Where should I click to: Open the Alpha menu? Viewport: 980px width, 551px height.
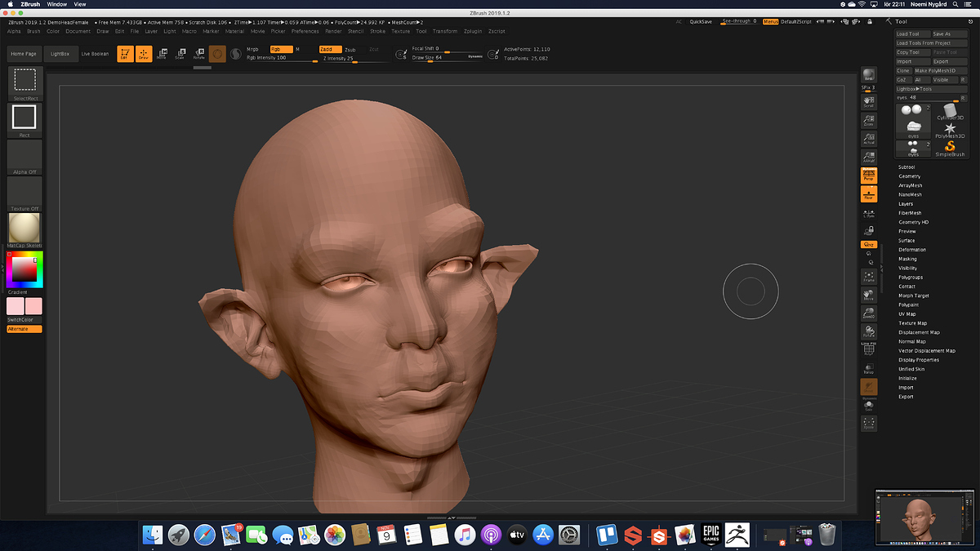(14, 31)
